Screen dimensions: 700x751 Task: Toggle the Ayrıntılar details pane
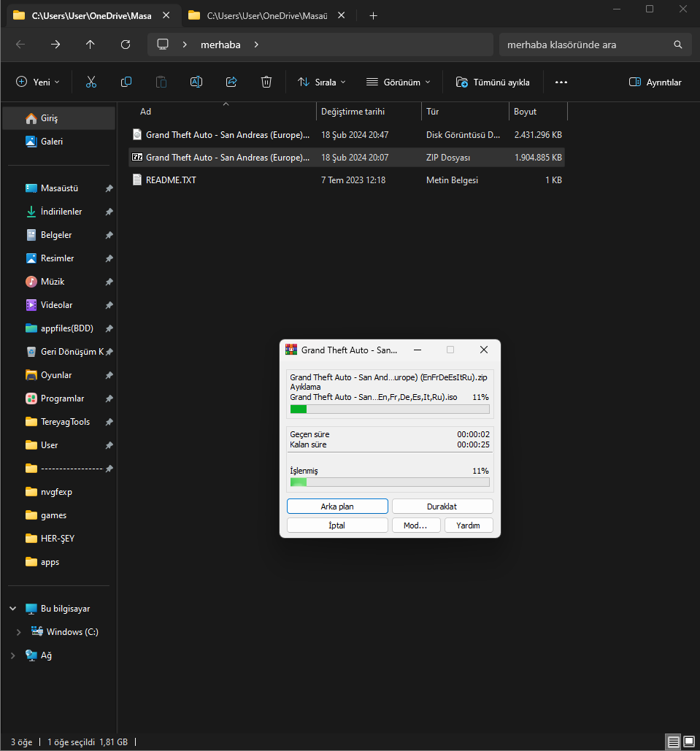[x=655, y=82]
